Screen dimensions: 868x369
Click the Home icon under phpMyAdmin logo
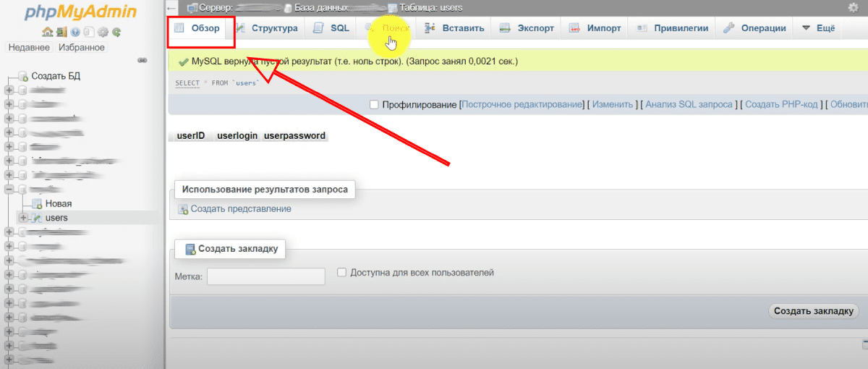click(47, 32)
